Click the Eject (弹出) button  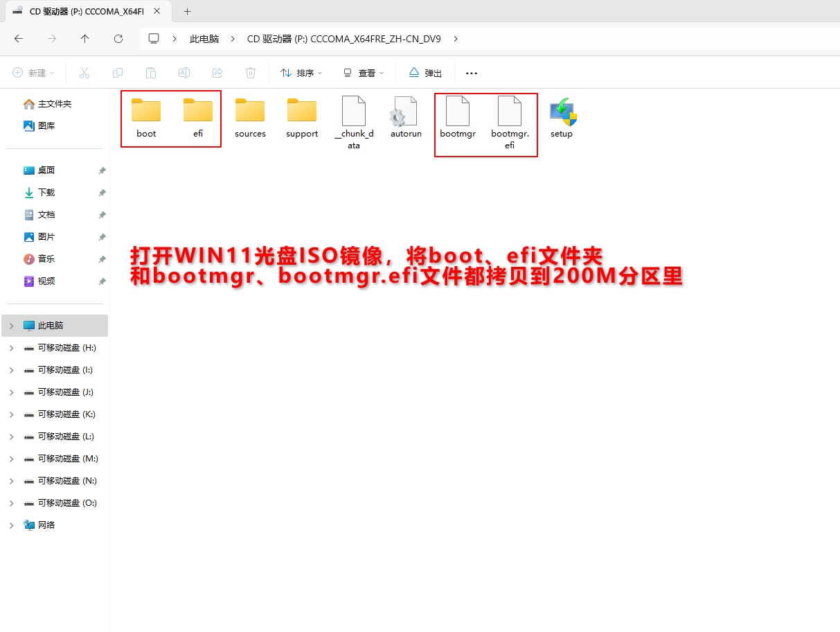click(x=425, y=73)
